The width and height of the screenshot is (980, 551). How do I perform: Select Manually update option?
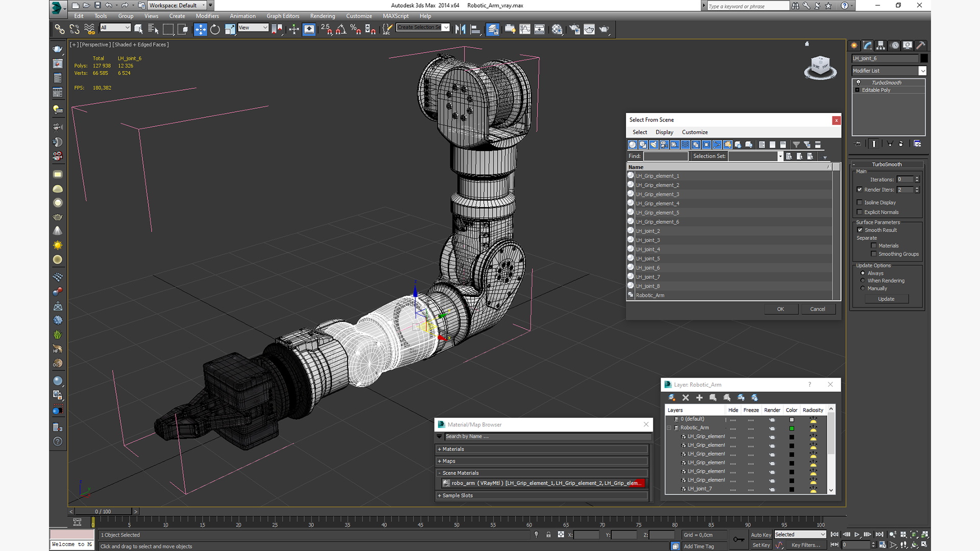tap(863, 288)
